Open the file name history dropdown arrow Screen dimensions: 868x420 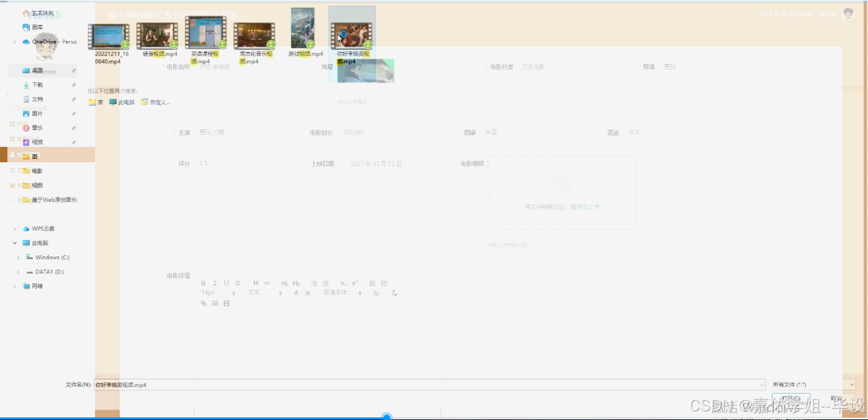pyautogui.click(x=762, y=384)
